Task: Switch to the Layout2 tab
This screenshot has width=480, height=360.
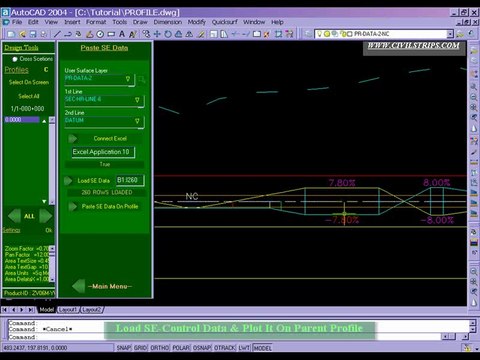Action: point(91,310)
